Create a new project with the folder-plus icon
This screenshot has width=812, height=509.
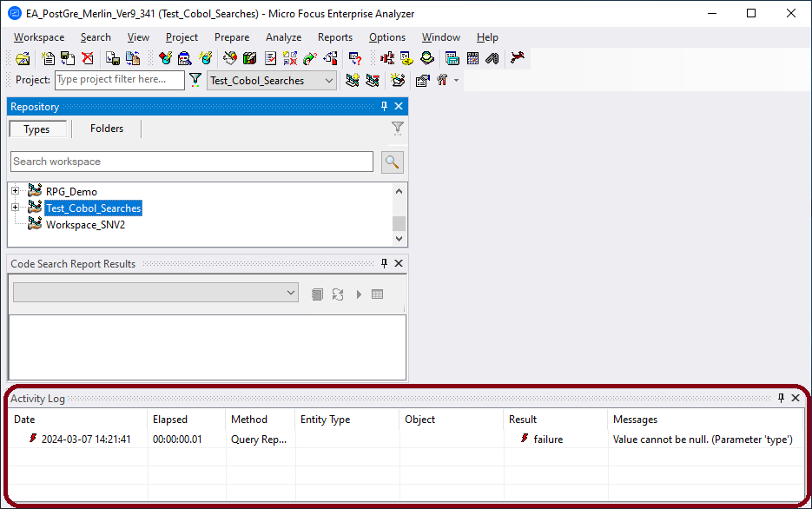(x=353, y=79)
